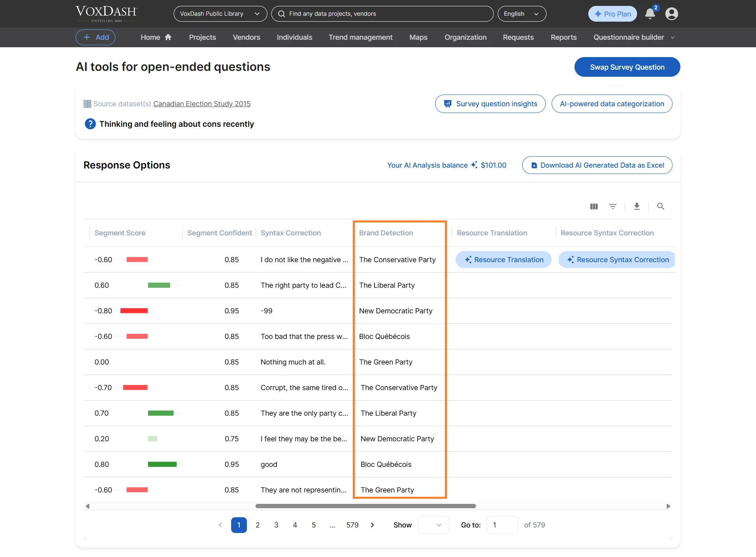Open Canadian Election Study 2015 link
This screenshot has height=557, width=756.
(202, 104)
